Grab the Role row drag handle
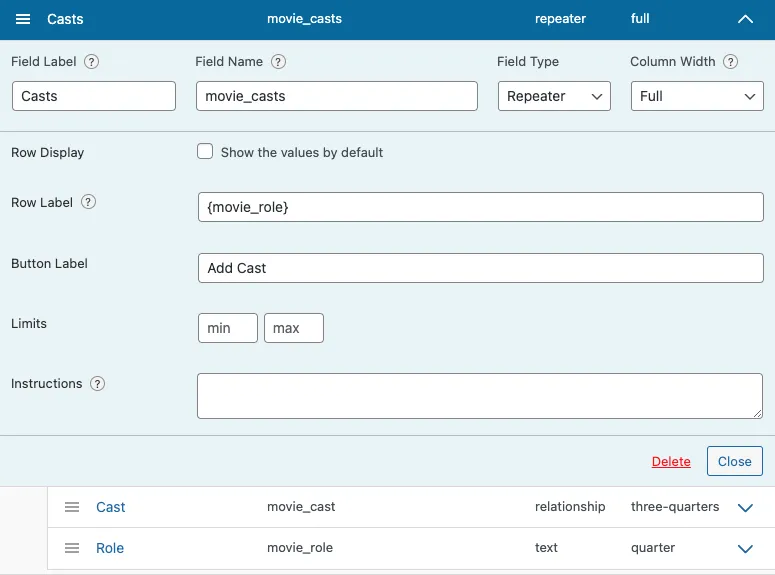Viewport: 775px width, 575px height. (72, 548)
